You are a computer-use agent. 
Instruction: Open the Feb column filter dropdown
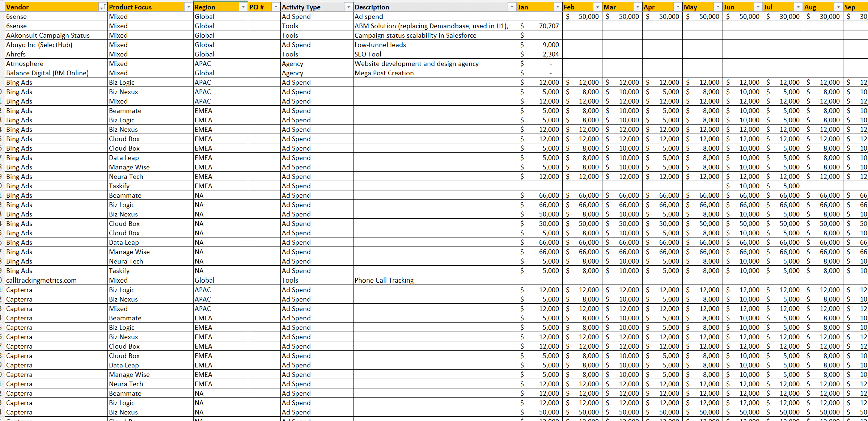click(x=597, y=7)
